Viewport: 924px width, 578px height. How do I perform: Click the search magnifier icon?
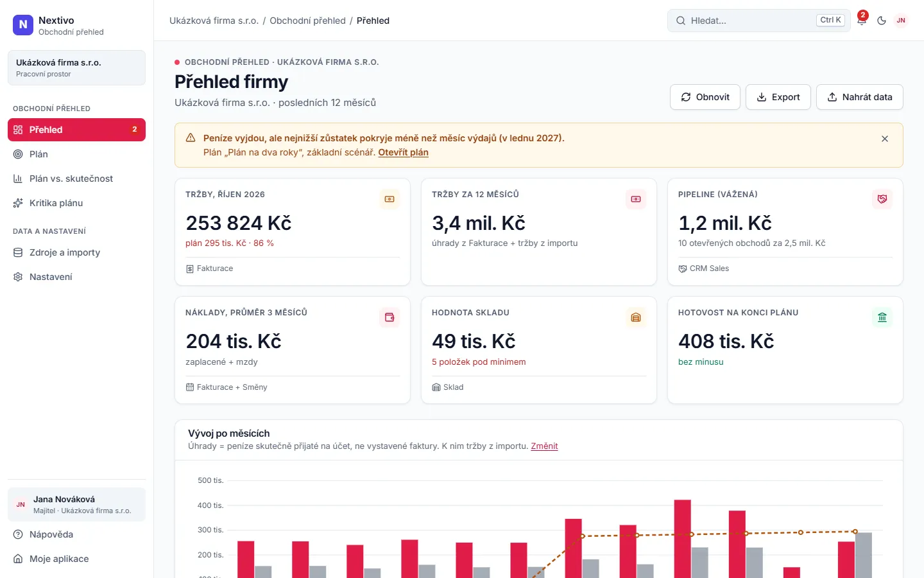pos(681,21)
